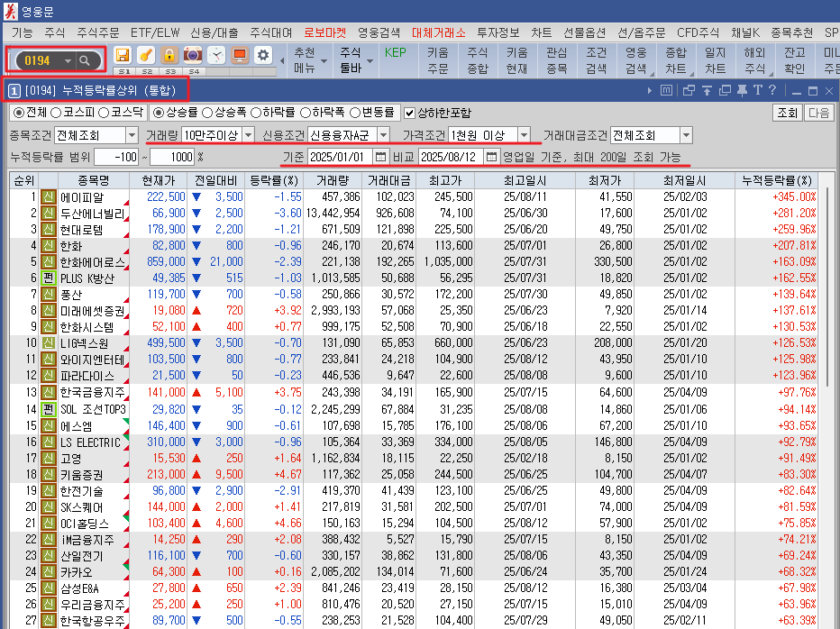
Task: Click the S4 screen slot button
Action: (194, 71)
